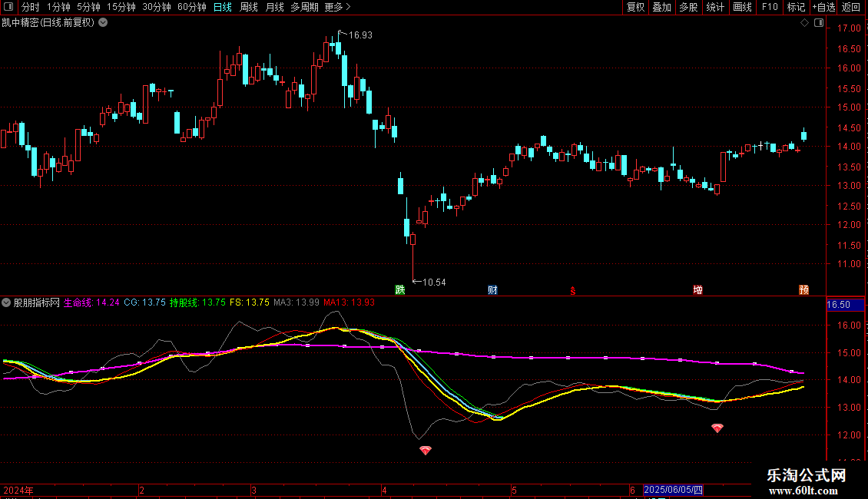Click the 10.54 low price label
The height and width of the screenshot is (499, 868).
click(434, 283)
